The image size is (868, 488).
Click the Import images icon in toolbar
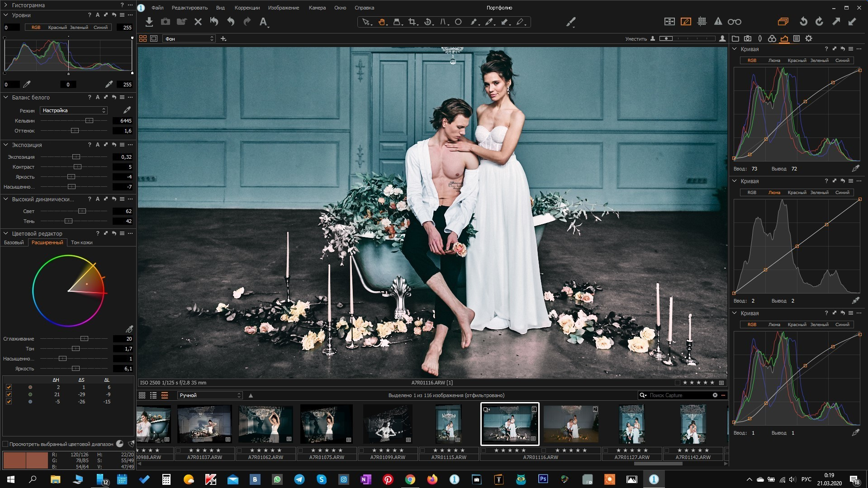pyautogui.click(x=149, y=22)
